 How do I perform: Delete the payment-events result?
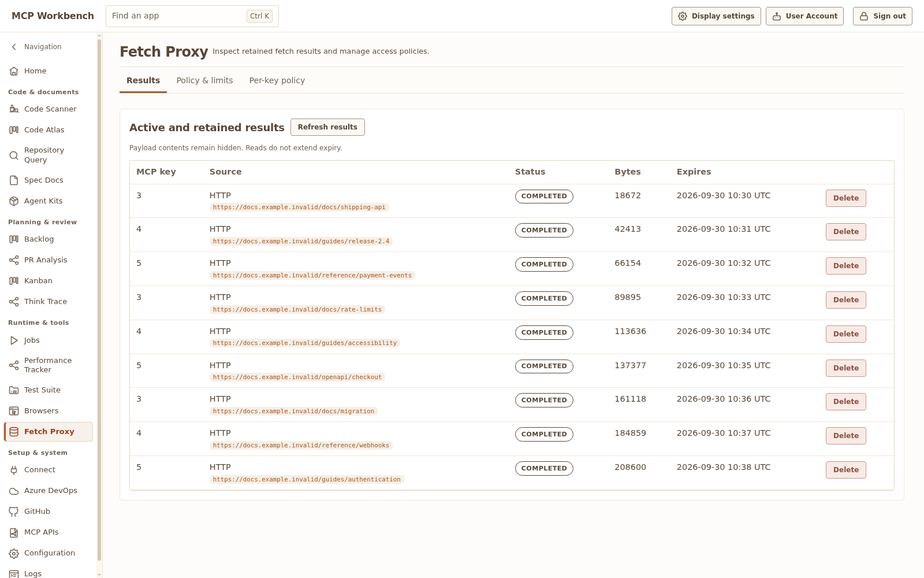pyautogui.click(x=846, y=266)
